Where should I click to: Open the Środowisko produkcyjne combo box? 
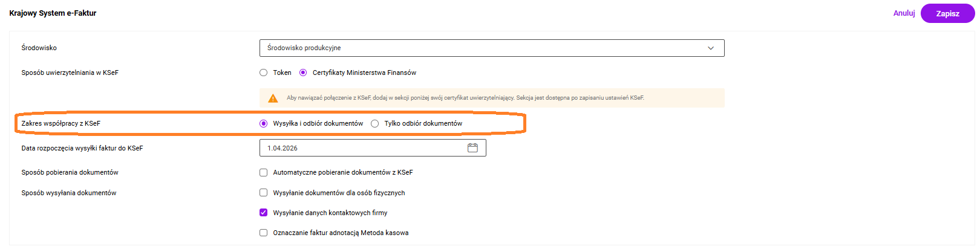click(484, 48)
